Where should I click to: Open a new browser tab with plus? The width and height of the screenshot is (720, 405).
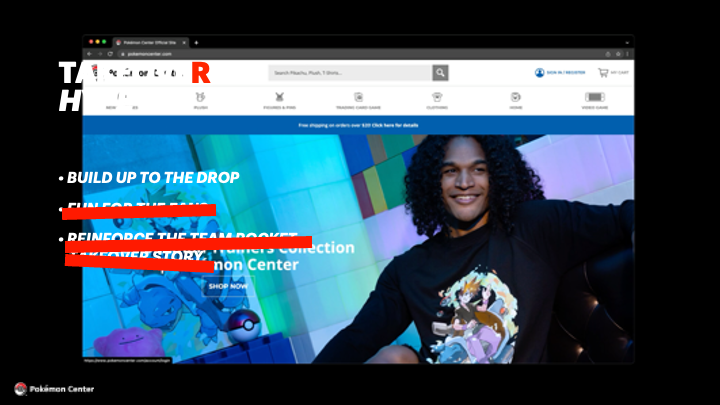coord(196,43)
